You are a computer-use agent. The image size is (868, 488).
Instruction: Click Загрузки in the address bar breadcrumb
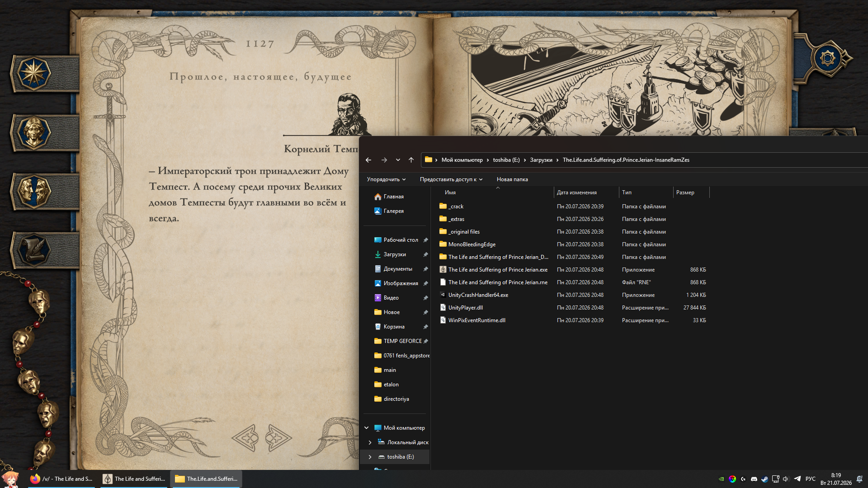click(x=541, y=160)
